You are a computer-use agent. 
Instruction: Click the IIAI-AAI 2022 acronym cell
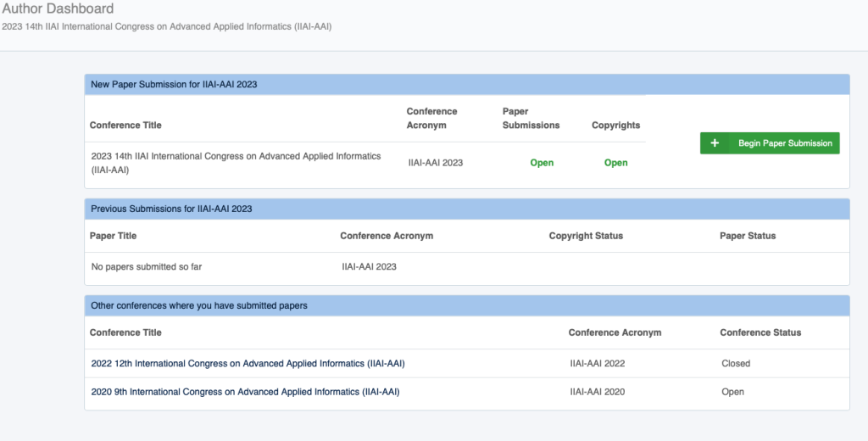[x=601, y=363]
